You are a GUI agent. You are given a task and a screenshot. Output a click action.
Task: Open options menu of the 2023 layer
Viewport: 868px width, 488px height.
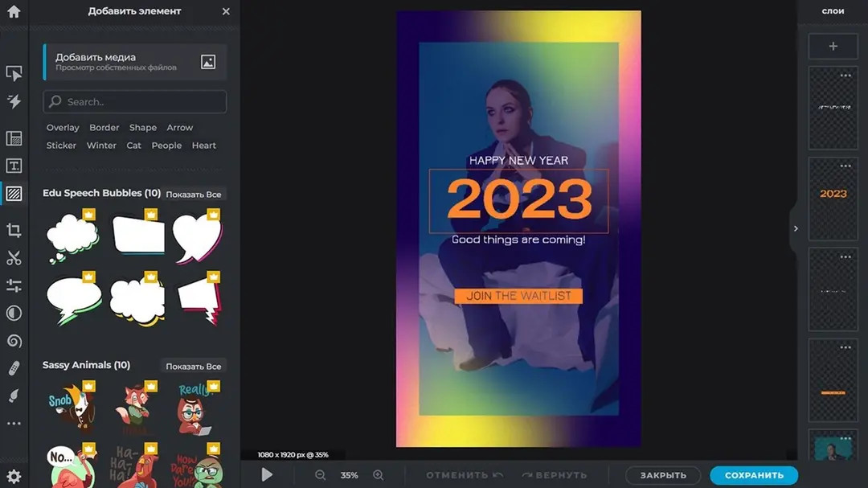click(x=845, y=166)
